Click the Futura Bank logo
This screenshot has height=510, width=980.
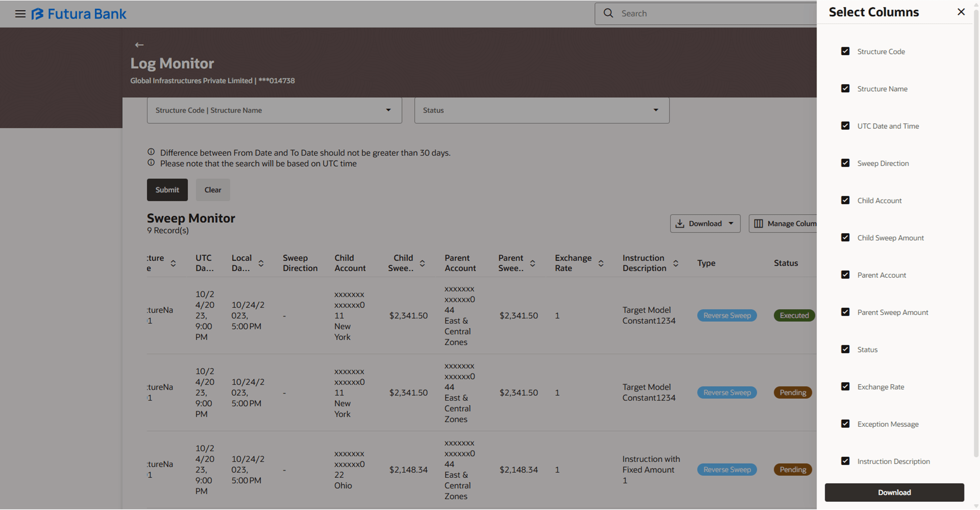point(79,14)
